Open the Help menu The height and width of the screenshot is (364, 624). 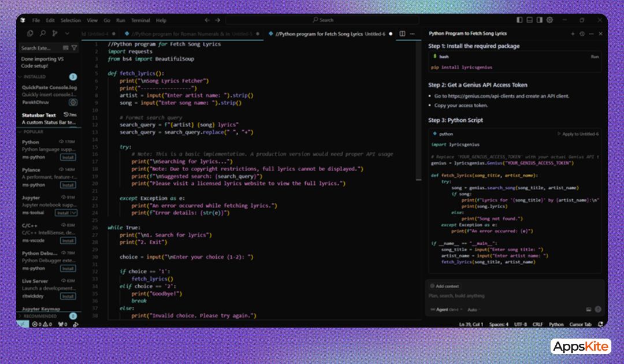pos(161,20)
